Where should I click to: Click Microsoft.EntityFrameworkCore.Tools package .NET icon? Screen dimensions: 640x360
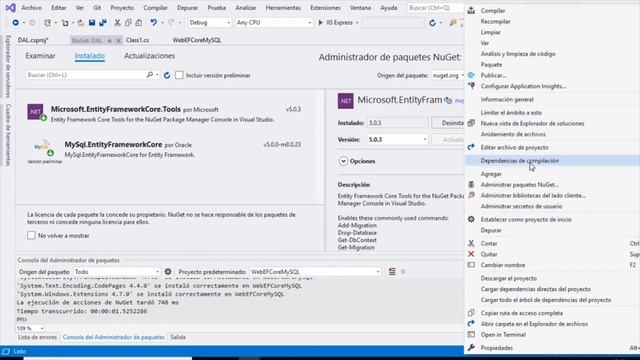36,112
